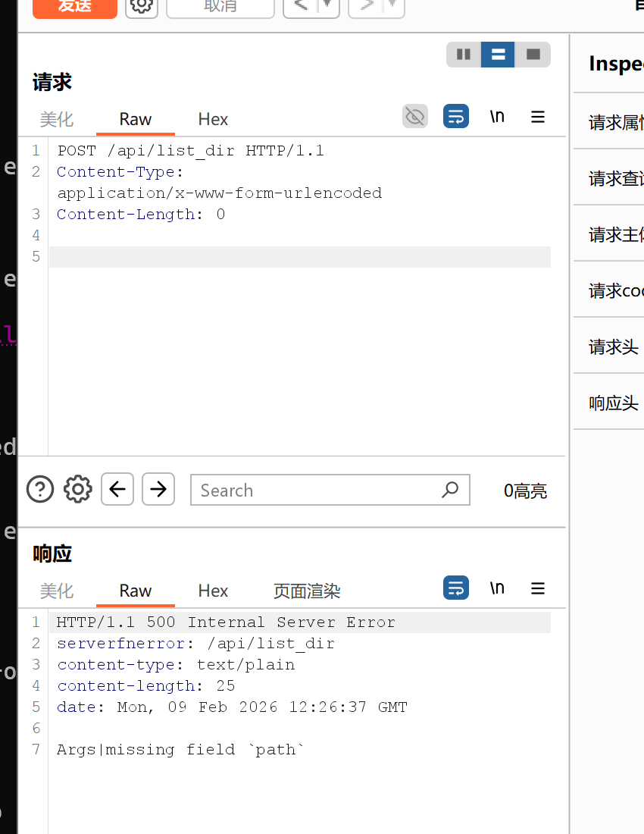Toggle word wrap in the request editor
The width and height of the screenshot is (644, 834).
[x=456, y=117]
